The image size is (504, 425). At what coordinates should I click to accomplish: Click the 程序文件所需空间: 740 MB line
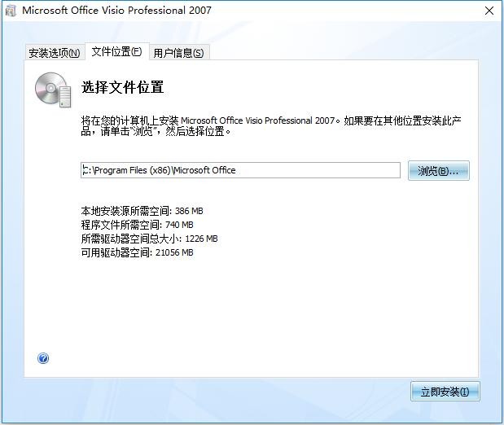(138, 225)
